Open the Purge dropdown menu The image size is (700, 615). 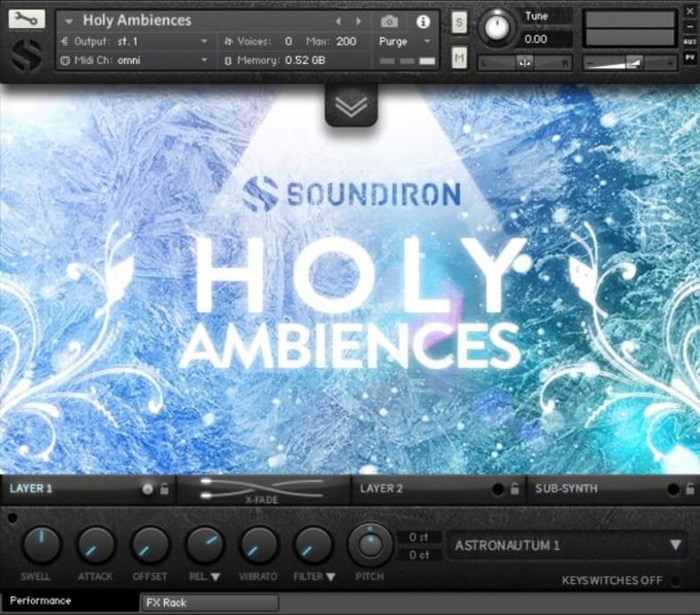[404, 42]
